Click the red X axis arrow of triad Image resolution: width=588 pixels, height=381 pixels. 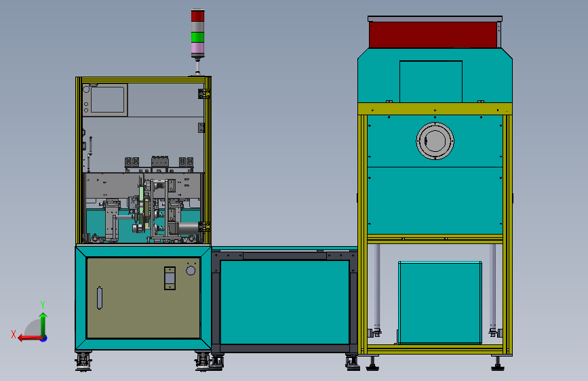[x=29, y=338]
